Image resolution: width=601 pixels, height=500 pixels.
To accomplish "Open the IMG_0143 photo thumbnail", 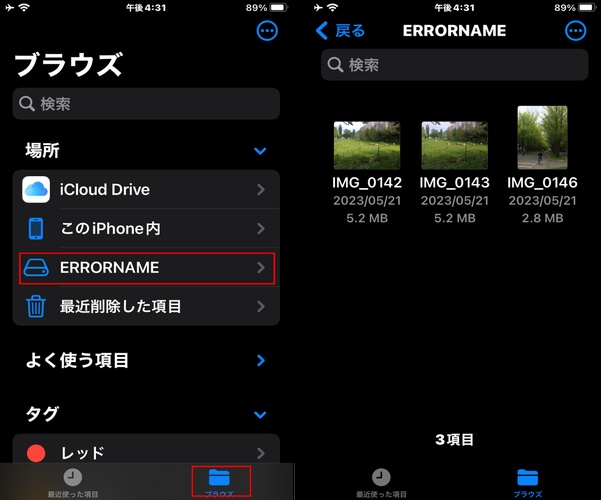I will (455, 145).
